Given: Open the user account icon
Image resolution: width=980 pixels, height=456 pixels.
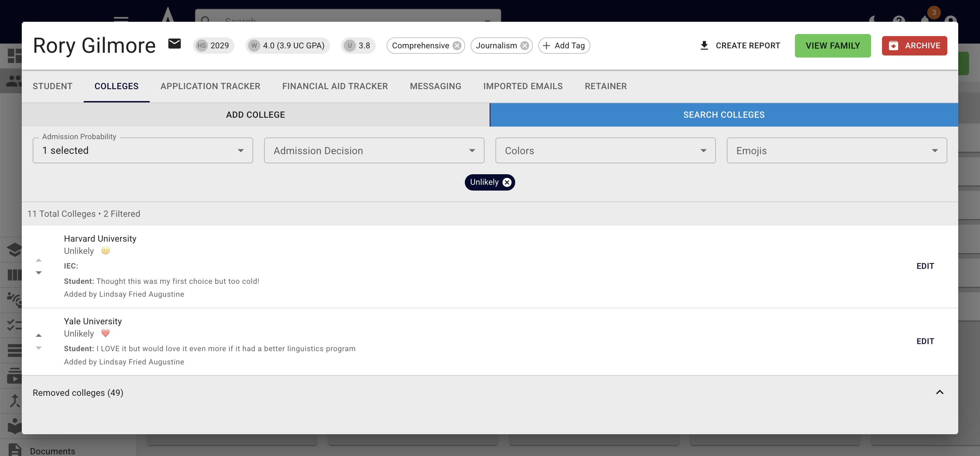Looking at the screenshot, I should click(x=950, y=19).
